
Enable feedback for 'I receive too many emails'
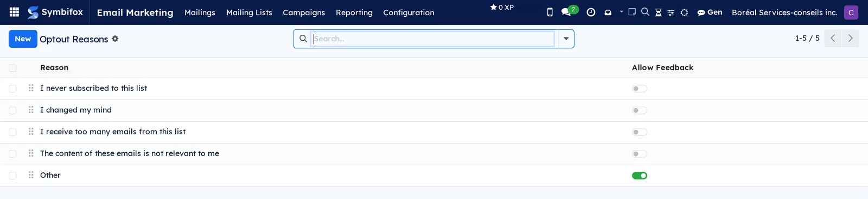[x=640, y=132]
